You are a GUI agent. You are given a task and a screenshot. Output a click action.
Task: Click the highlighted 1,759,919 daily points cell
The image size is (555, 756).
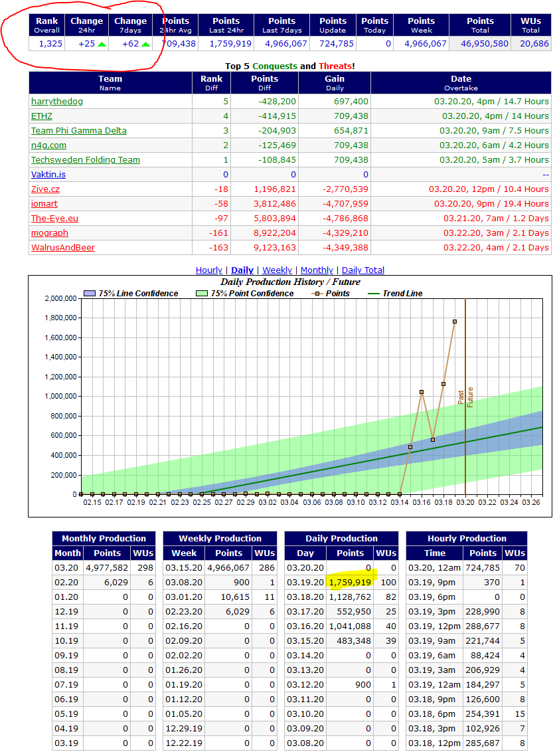pos(349,582)
